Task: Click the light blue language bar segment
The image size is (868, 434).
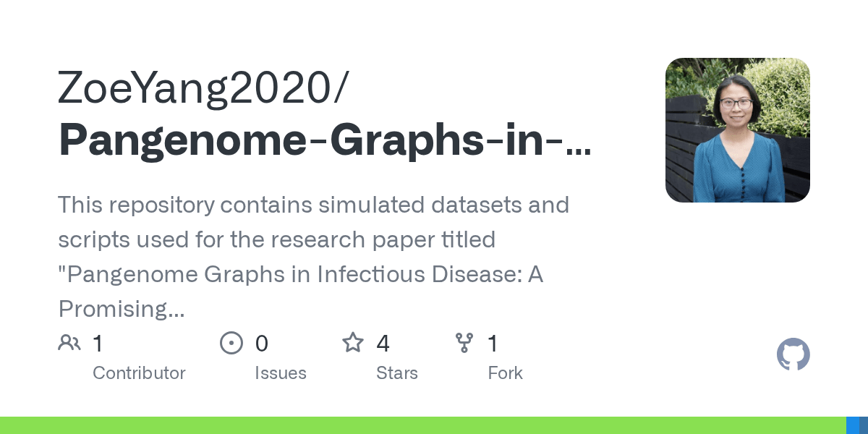Action: pyautogui.click(x=853, y=425)
